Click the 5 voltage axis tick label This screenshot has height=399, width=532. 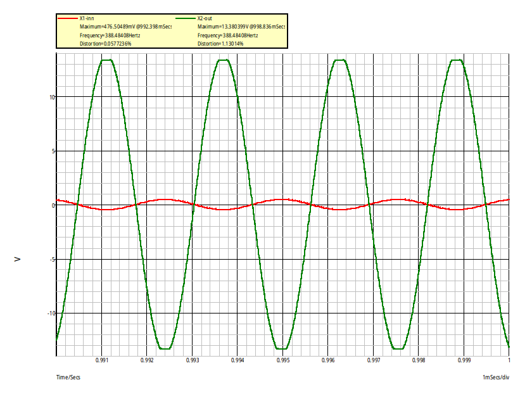click(x=53, y=151)
